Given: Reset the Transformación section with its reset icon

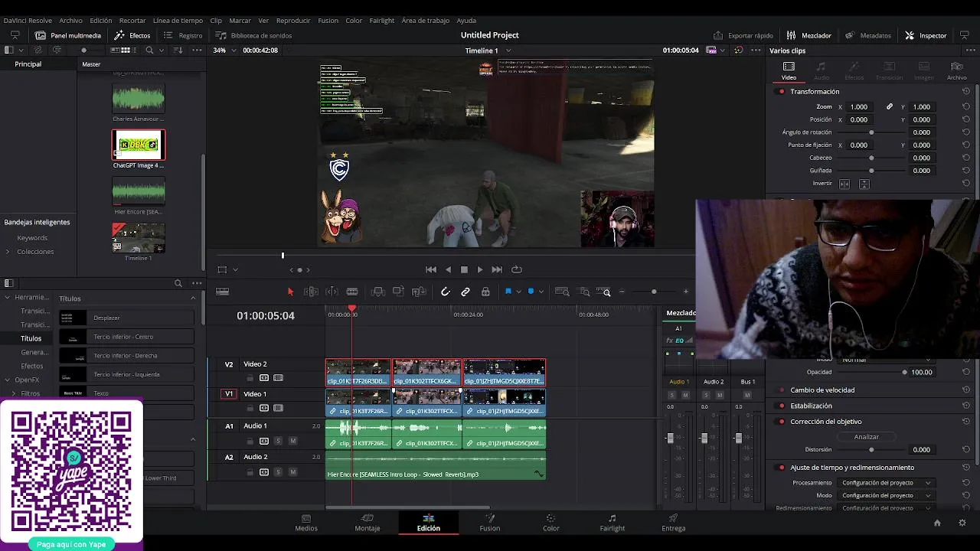Looking at the screenshot, I should pos(966,91).
